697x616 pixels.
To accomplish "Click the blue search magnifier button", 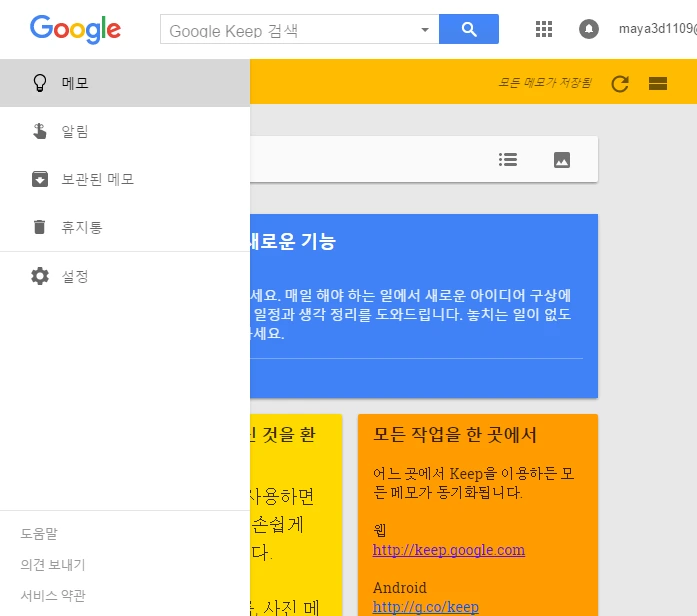I will (x=469, y=29).
